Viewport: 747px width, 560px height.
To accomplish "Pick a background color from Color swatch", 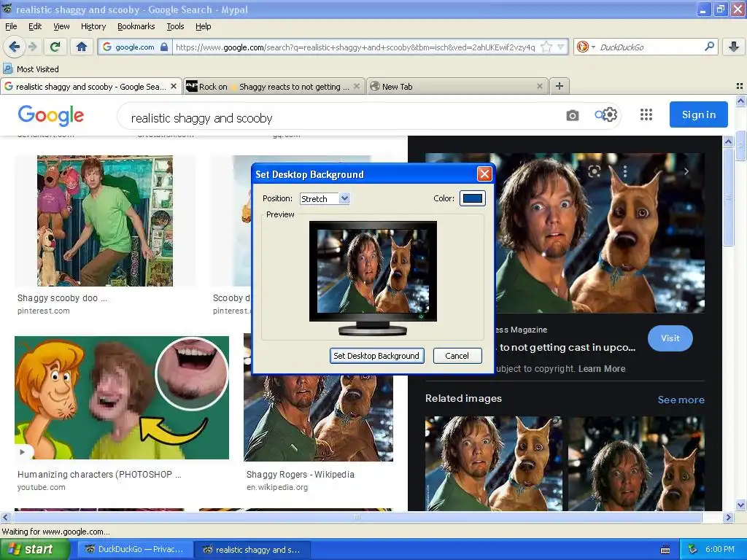I will [x=472, y=198].
